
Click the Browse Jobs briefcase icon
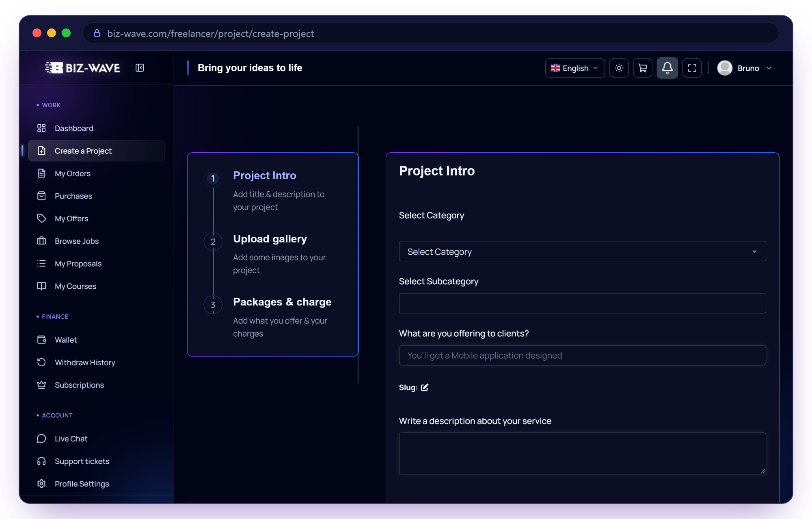coord(41,241)
